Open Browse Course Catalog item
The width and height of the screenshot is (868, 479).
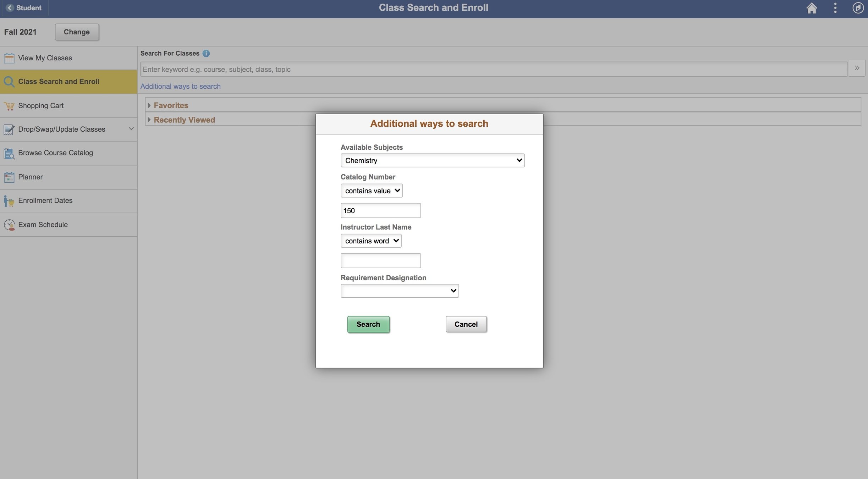(68, 153)
